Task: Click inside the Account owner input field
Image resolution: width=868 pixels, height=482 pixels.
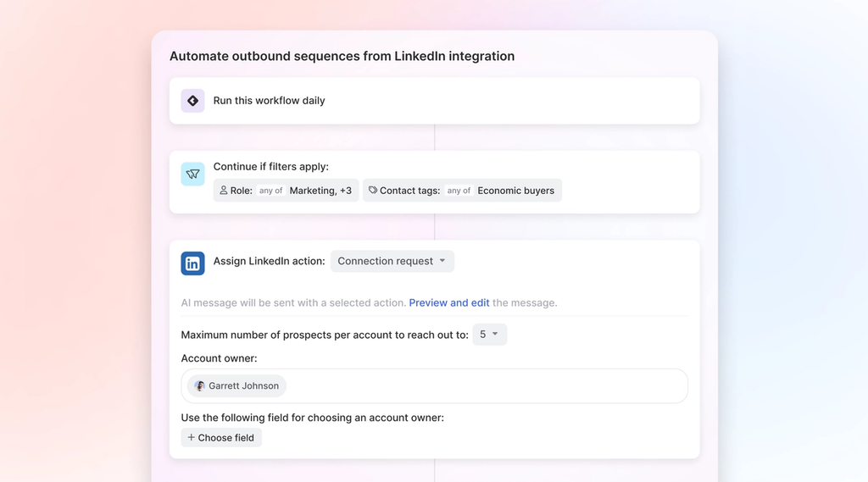Action: coord(435,385)
